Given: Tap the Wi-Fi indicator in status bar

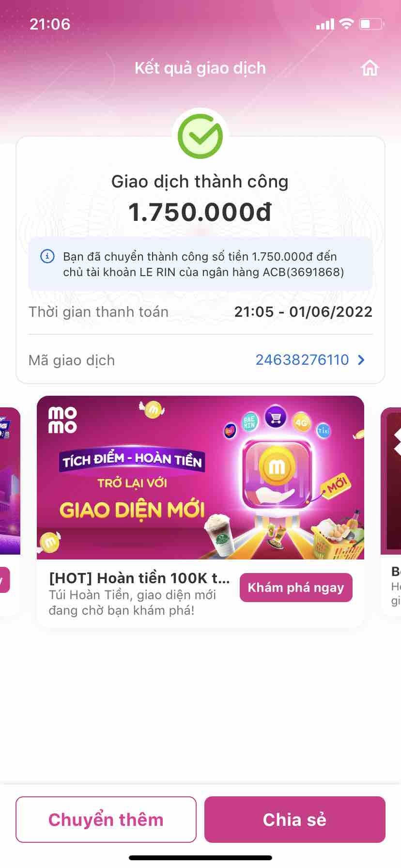Looking at the screenshot, I should [346, 24].
